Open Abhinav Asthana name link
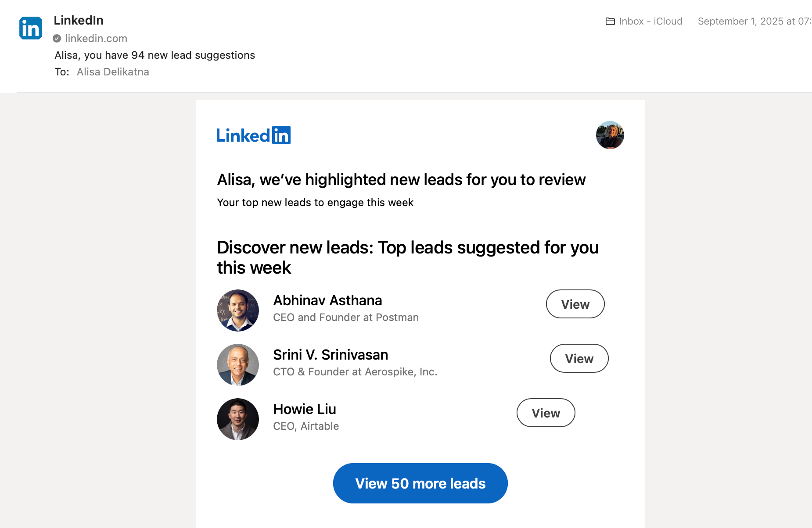 327,300
